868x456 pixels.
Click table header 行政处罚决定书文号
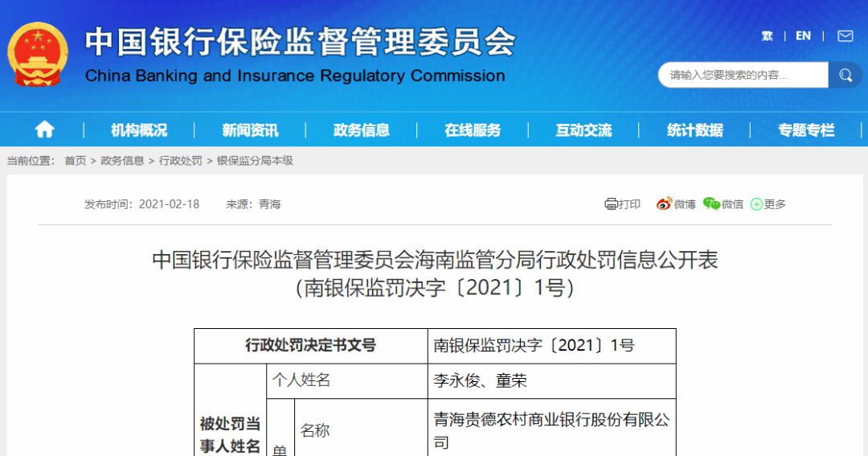[x=310, y=346]
